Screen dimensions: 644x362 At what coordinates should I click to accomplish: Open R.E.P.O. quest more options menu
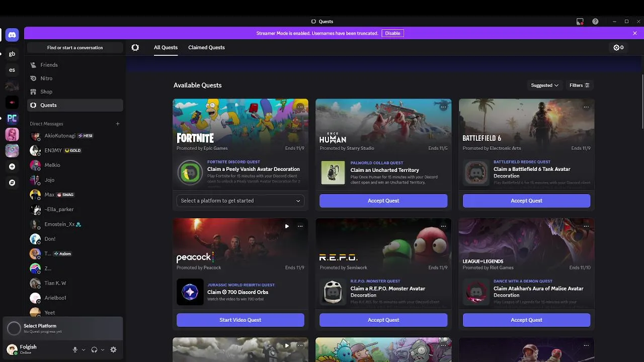443,226
